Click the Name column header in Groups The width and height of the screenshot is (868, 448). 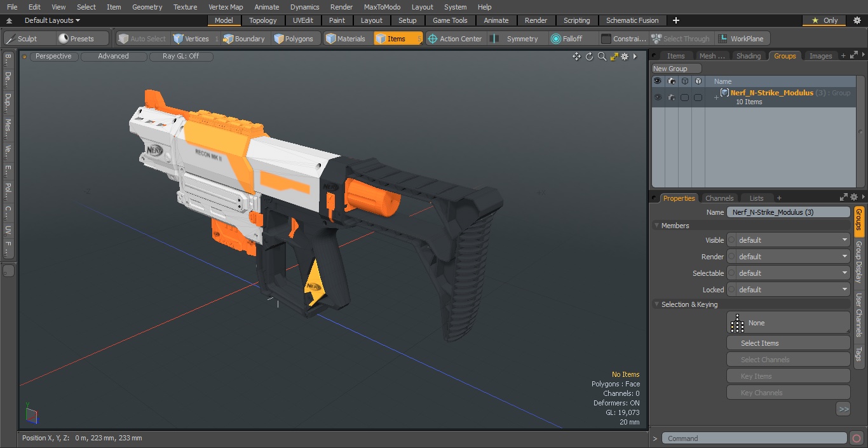coord(722,81)
